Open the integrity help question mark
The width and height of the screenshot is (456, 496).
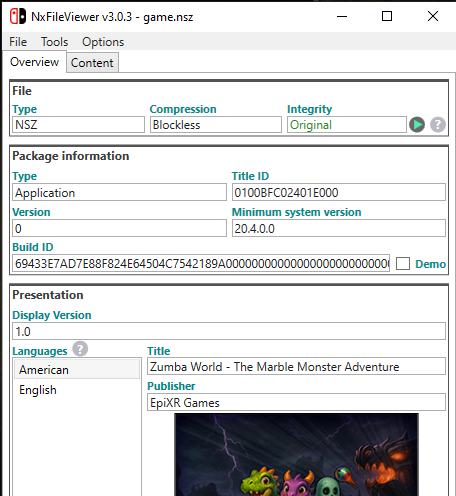[x=438, y=125]
